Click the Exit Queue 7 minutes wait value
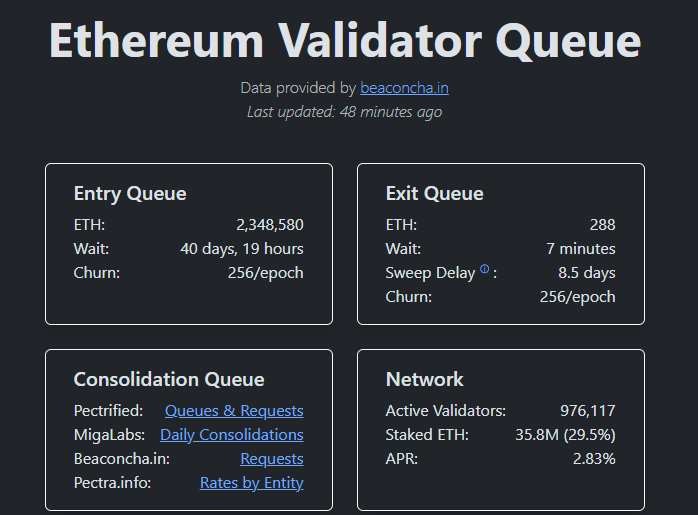The width and height of the screenshot is (698, 515). click(580, 249)
